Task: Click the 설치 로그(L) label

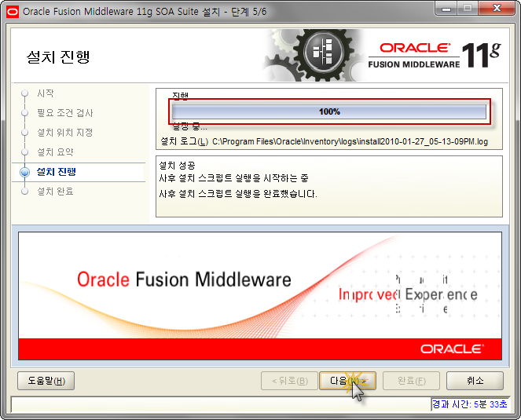Action: click(184, 141)
